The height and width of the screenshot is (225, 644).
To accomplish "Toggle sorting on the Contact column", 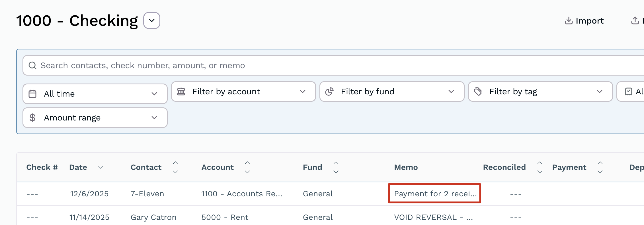I will tap(175, 167).
